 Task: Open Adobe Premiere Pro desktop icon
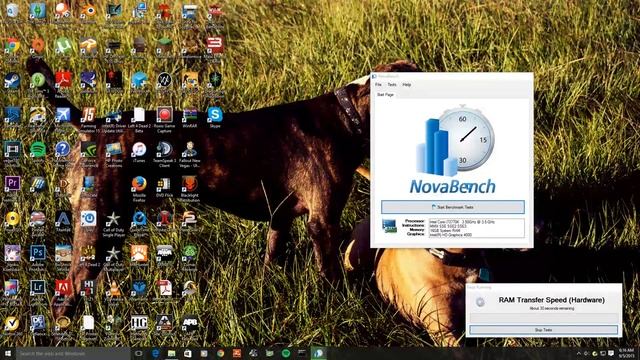point(12,184)
